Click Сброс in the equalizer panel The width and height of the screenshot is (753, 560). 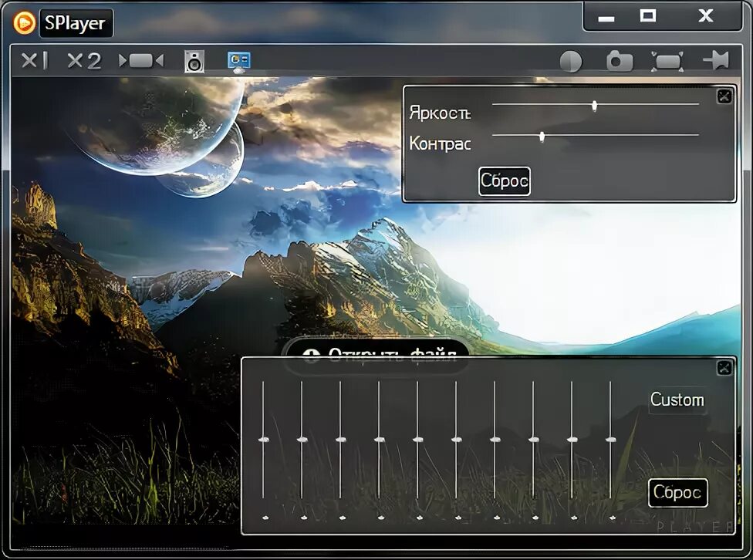click(x=677, y=493)
